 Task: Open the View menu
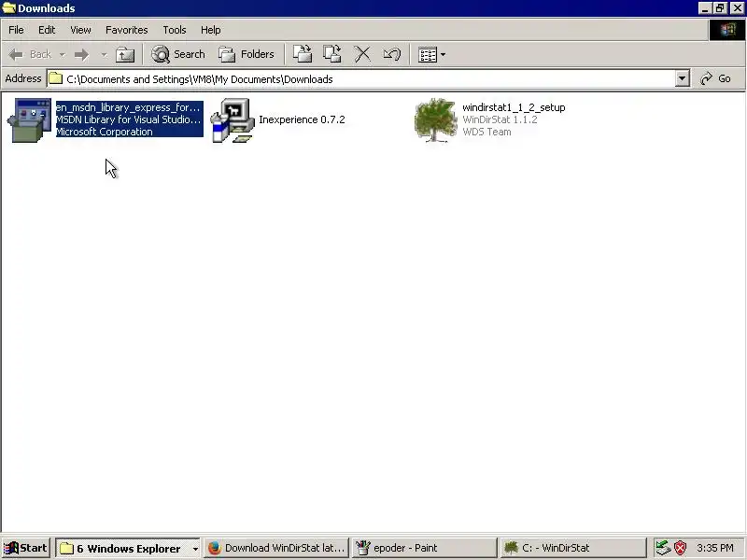[x=80, y=30]
